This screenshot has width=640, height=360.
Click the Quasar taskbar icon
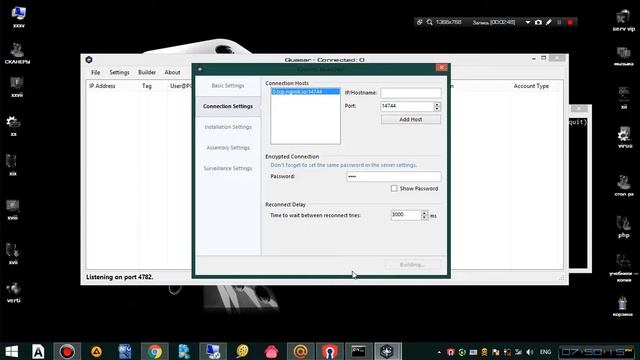click(x=387, y=351)
